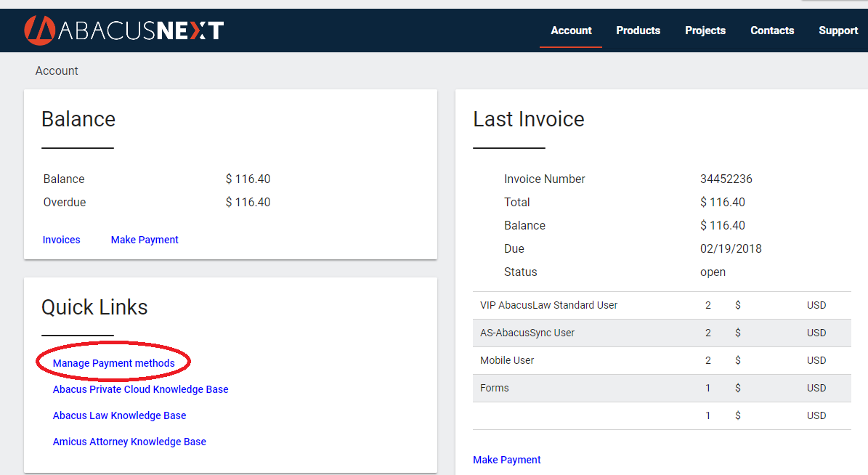Select the Forms invoice row

pyautogui.click(x=662, y=388)
